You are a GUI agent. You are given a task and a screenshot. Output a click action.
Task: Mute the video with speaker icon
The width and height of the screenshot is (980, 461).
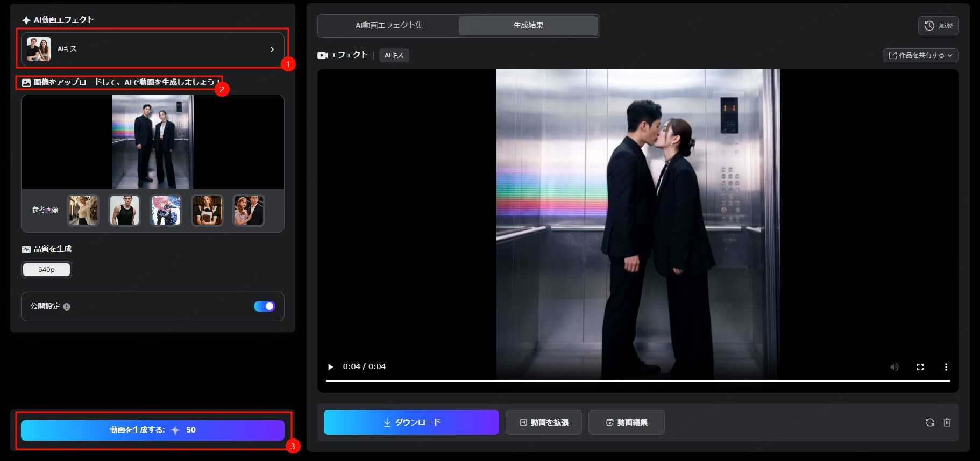click(x=894, y=367)
